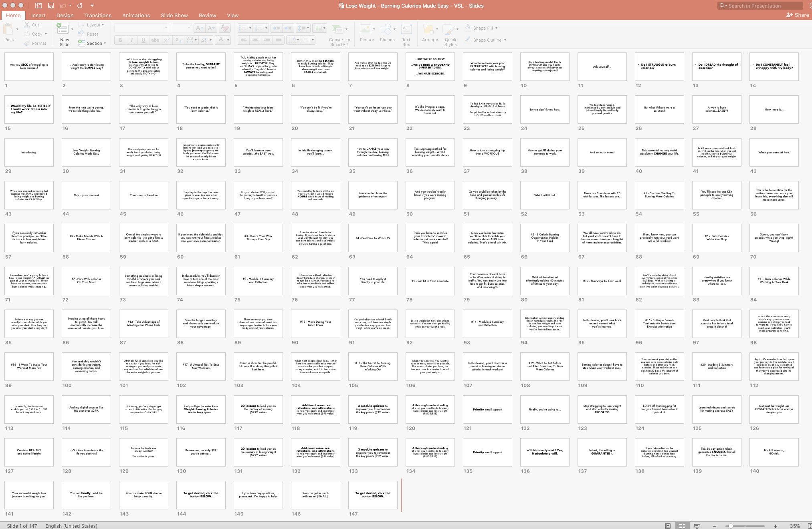The height and width of the screenshot is (529, 812).
Task: Toggle Strikethrough formatting
Action: pos(155,40)
